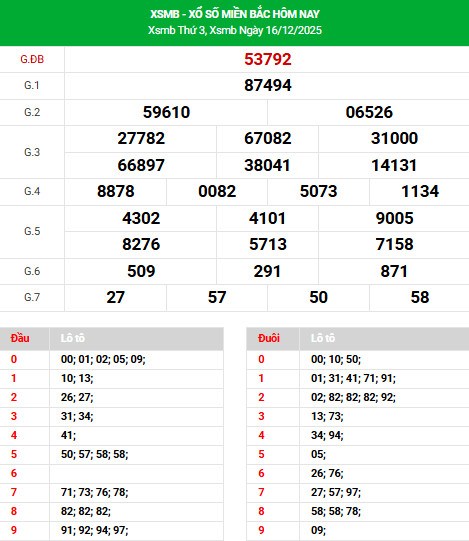This screenshot has height=541, width=469.
Task: Click the Đuôi column header
Action: coord(268,338)
